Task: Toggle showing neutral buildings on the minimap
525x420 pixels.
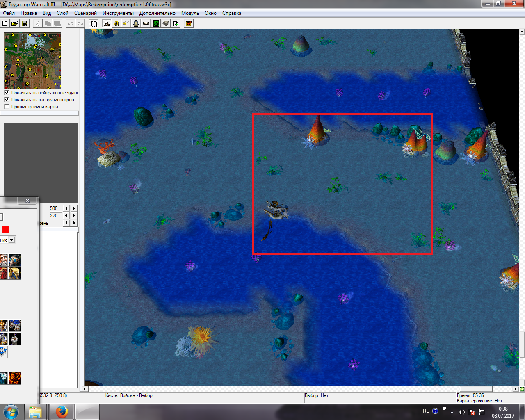Action: tap(7, 93)
